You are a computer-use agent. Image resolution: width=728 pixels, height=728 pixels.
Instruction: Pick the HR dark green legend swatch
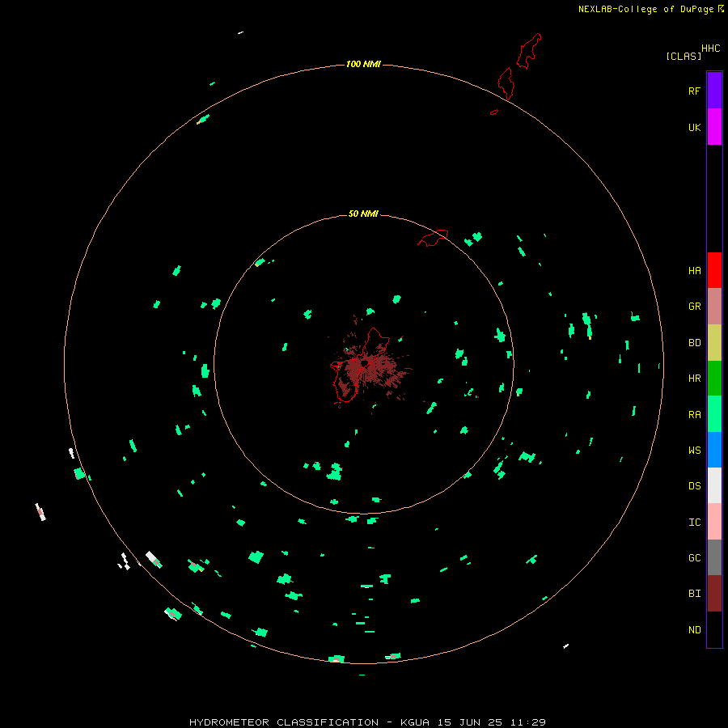(x=714, y=379)
